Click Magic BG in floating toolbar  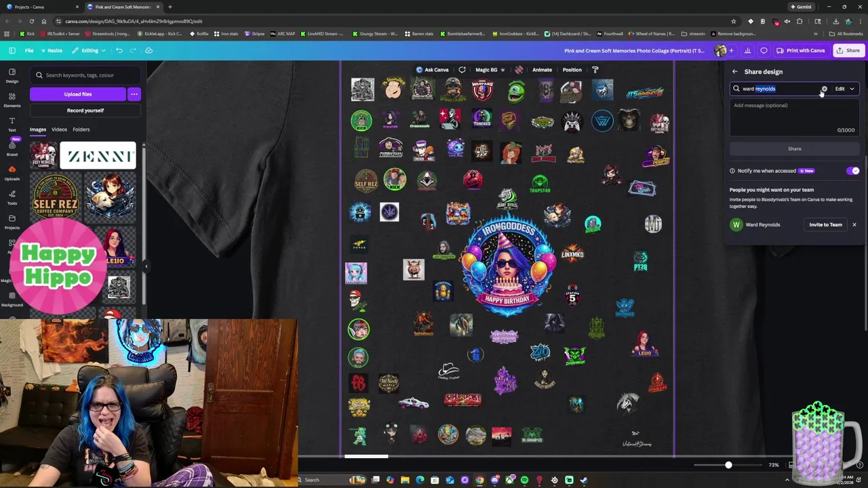pyautogui.click(x=490, y=69)
